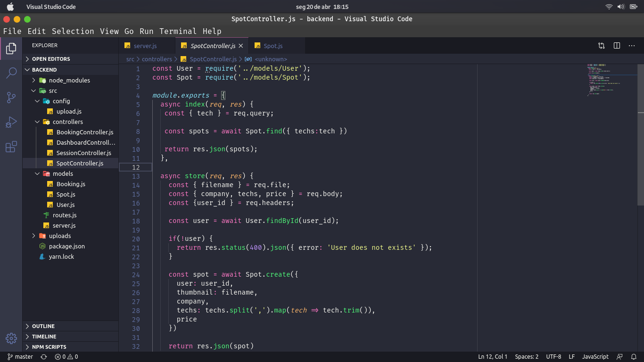Click the controllers breadcrumb

(x=157, y=59)
